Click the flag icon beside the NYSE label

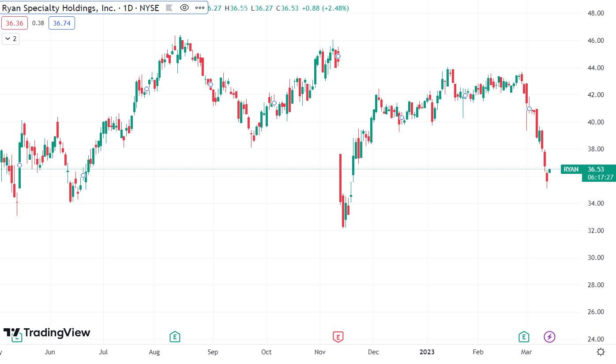click(169, 8)
